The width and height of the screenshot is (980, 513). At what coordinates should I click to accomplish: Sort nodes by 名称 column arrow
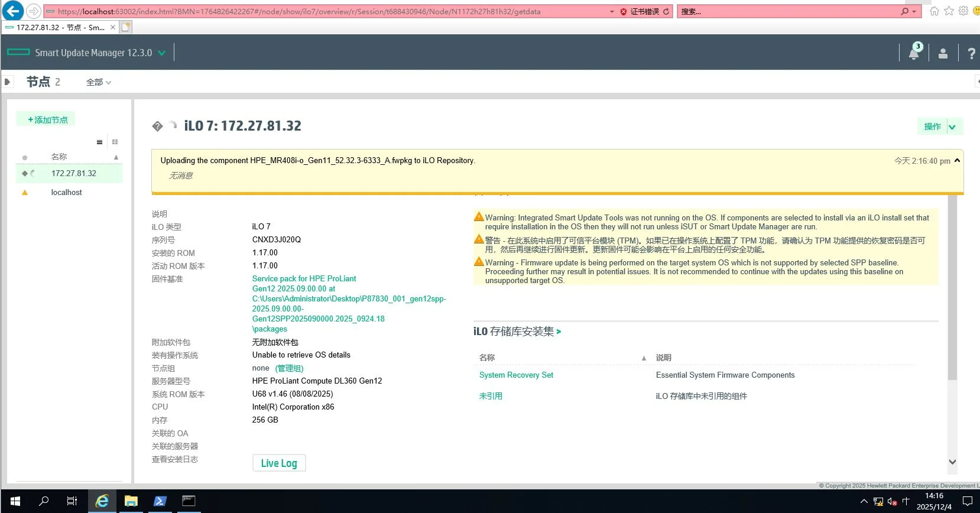(116, 157)
